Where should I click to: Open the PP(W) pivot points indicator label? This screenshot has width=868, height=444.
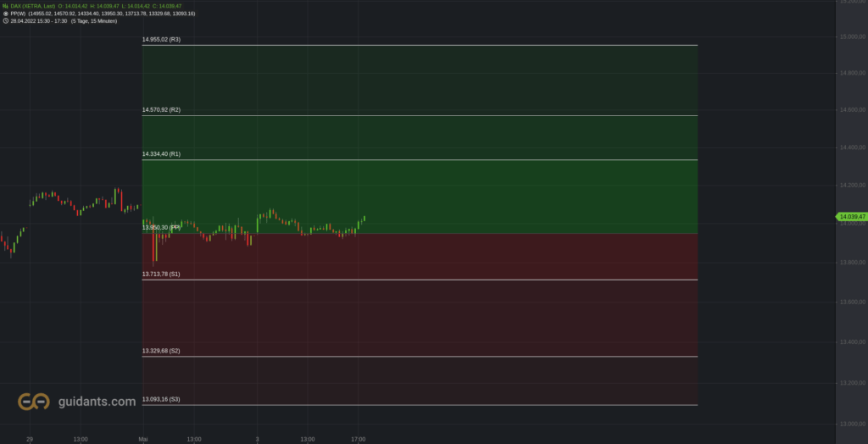tap(18, 14)
